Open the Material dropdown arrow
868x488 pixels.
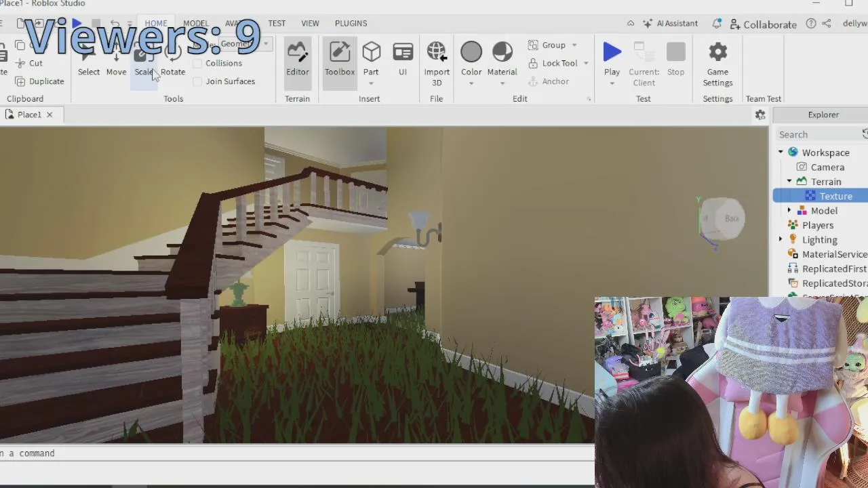click(x=502, y=83)
